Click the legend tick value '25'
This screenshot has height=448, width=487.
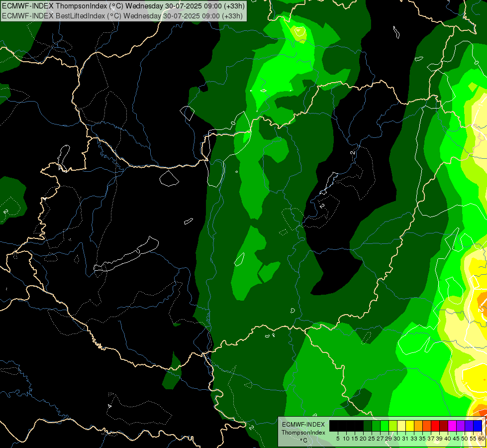click(372, 439)
